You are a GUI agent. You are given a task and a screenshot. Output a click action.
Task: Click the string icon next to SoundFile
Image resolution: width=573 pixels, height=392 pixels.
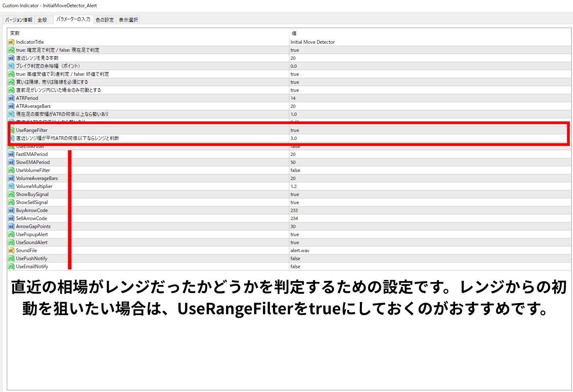(11, 251)
